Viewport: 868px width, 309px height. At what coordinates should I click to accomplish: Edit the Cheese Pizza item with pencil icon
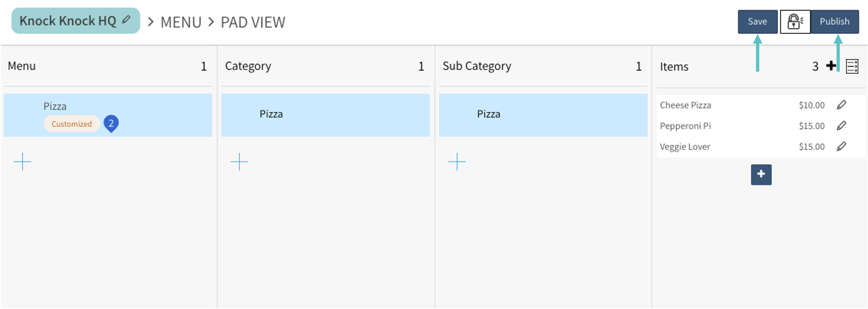(x=841, y=105)
